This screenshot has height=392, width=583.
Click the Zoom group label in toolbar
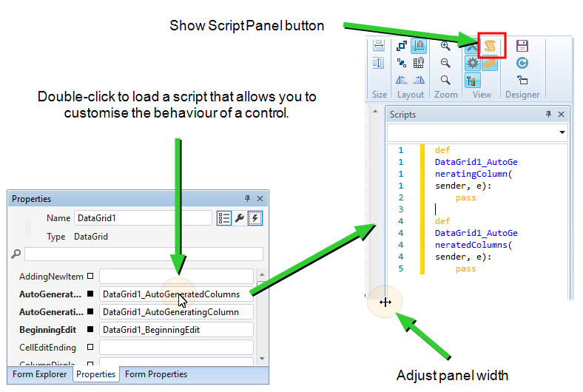[x=446, y=95]
